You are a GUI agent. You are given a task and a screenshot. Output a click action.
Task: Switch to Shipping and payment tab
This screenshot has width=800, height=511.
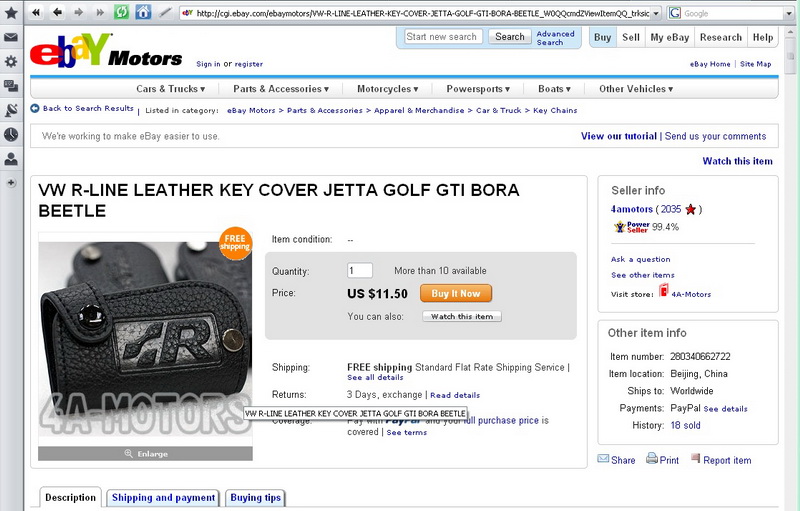coord(163,498)
